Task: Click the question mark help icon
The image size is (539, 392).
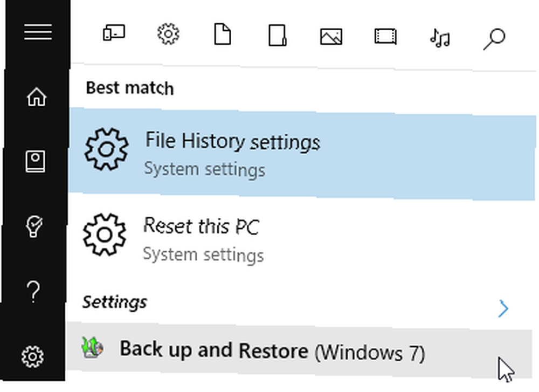Action: tap(33, 292)
